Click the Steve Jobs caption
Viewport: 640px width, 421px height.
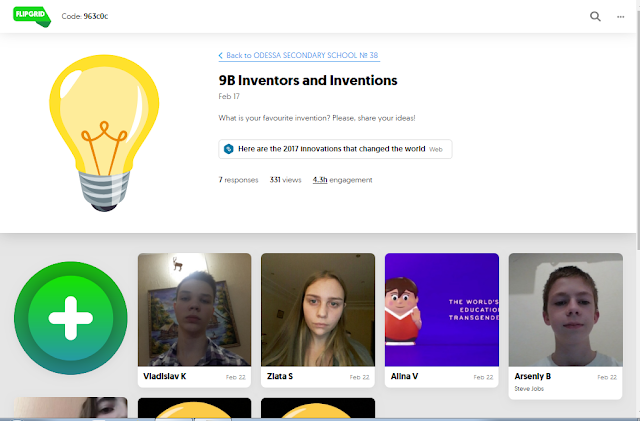click(x=529, y=389)
